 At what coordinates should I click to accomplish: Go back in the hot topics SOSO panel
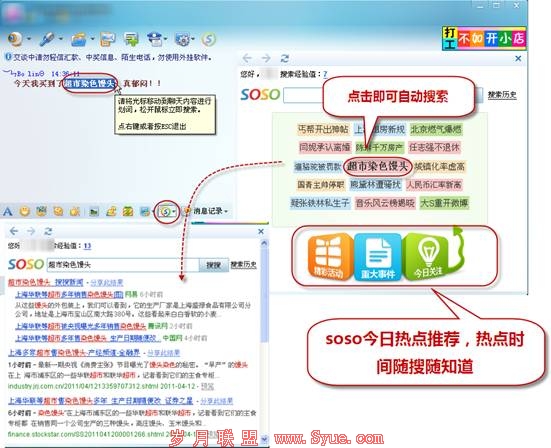(247, 58)
